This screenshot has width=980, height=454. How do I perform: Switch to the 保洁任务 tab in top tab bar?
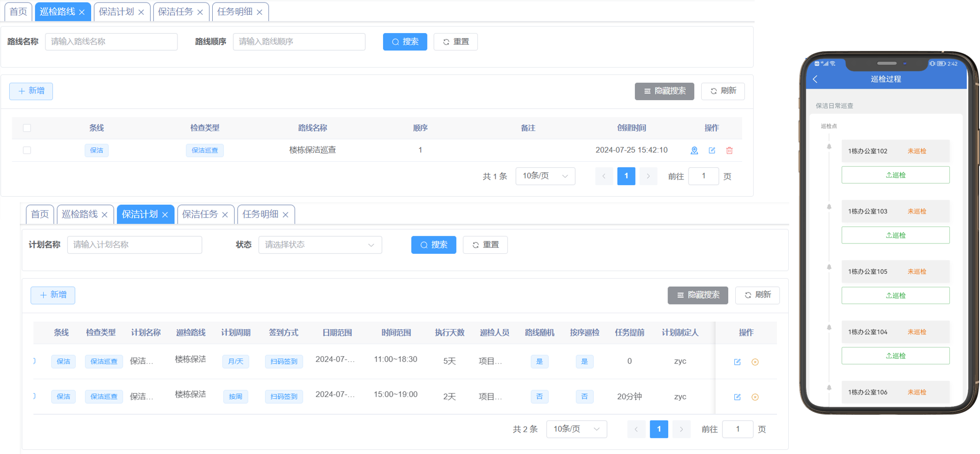point(176,12)
